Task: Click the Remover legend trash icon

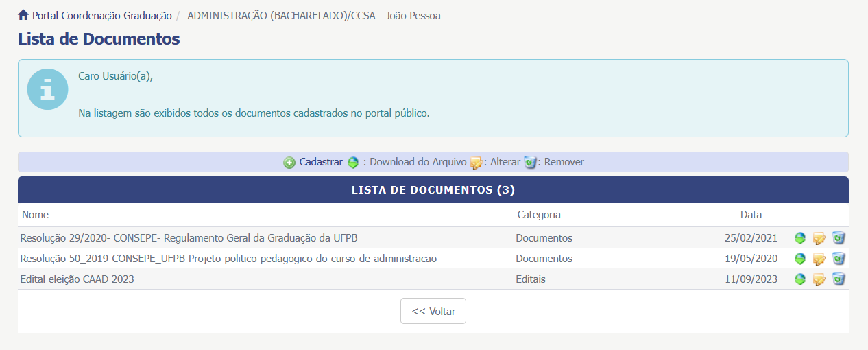Action: tap(530, 163)
